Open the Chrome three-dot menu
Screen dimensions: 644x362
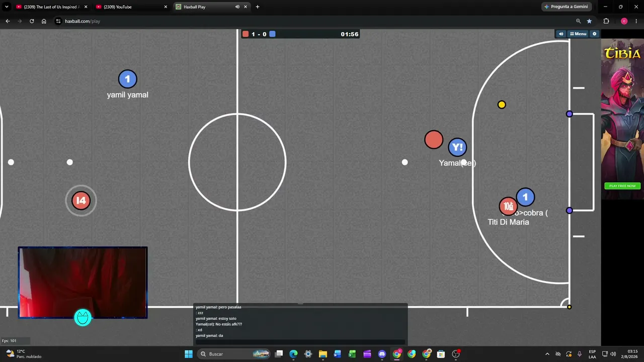tap(636, 21)
